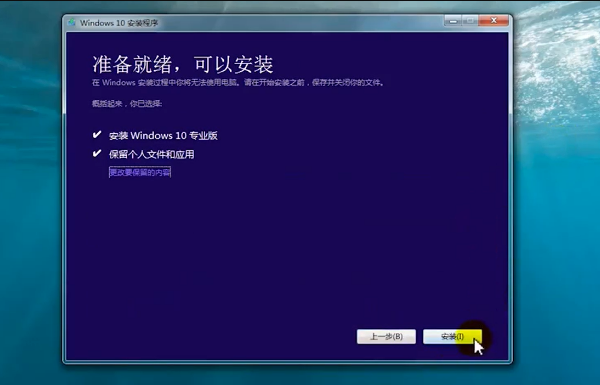
Task: Click the Install (安装) button
Action: point(452,336)
